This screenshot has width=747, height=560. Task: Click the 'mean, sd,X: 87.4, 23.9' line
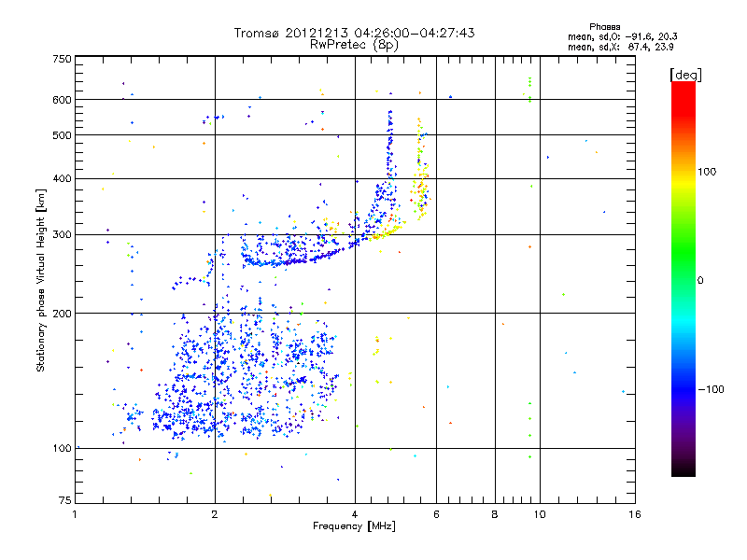point(621,47)
